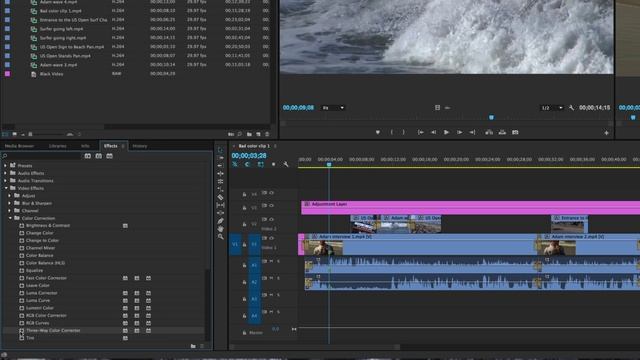This screenshot has width=640, height=360.
Task: Export frame with camera icon
Action: point(515,132)
